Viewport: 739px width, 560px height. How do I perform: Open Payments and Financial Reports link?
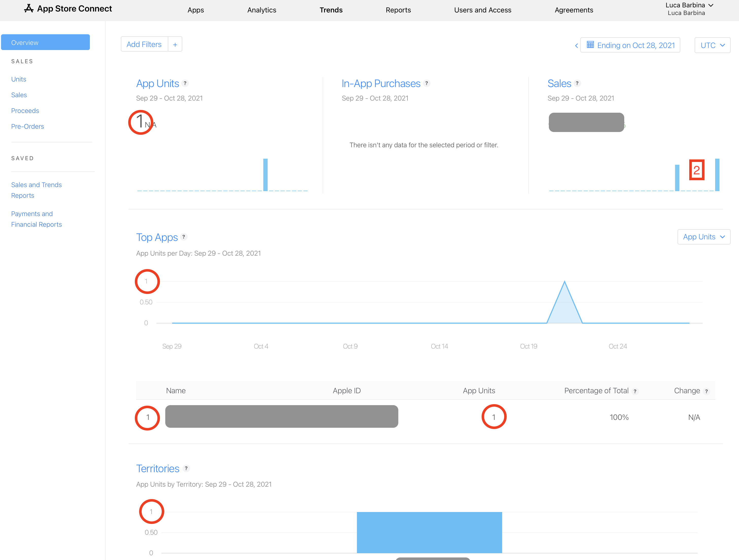pyautogui.click(x=36, y=219)
